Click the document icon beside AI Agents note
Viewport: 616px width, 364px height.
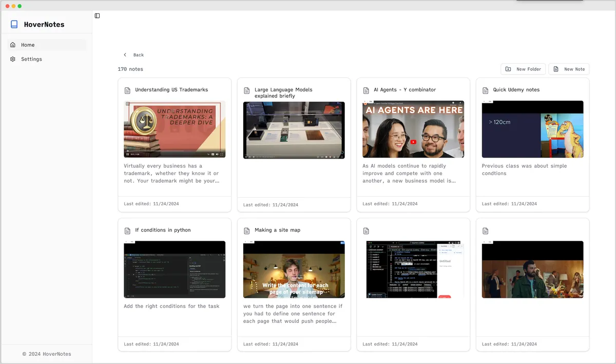[366, 90]
